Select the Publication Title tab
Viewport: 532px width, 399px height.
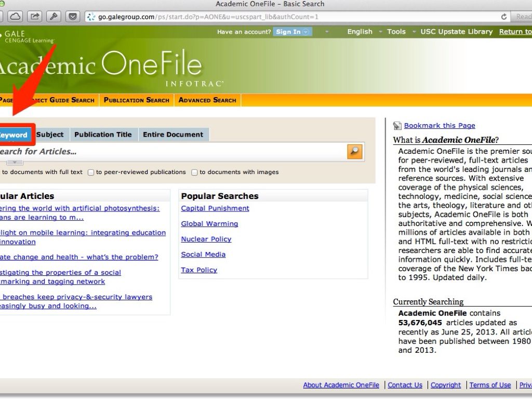(103, 135)
